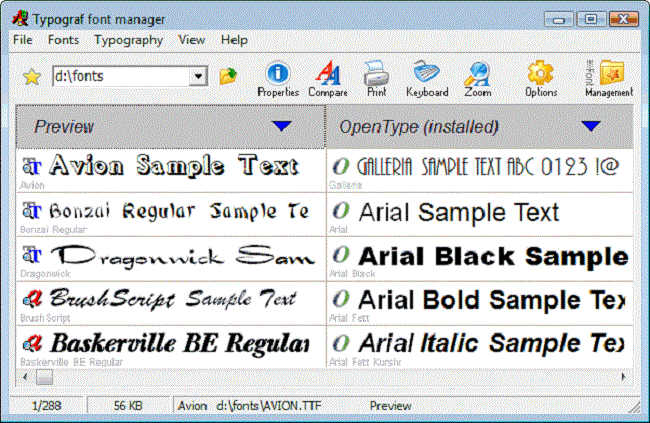650x423 pixels.
Task: Click the Typograf app icon in title bar
Action: (x=20, y=19)
